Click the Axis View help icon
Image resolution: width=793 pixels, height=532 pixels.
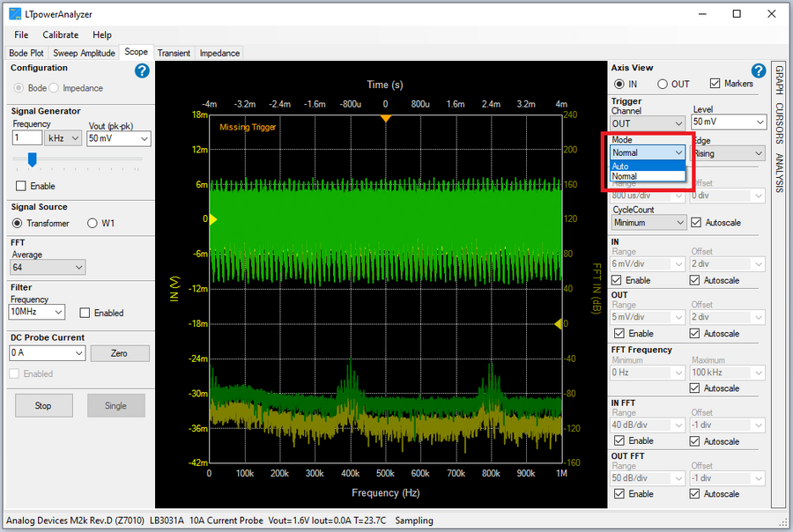point(758,70)
